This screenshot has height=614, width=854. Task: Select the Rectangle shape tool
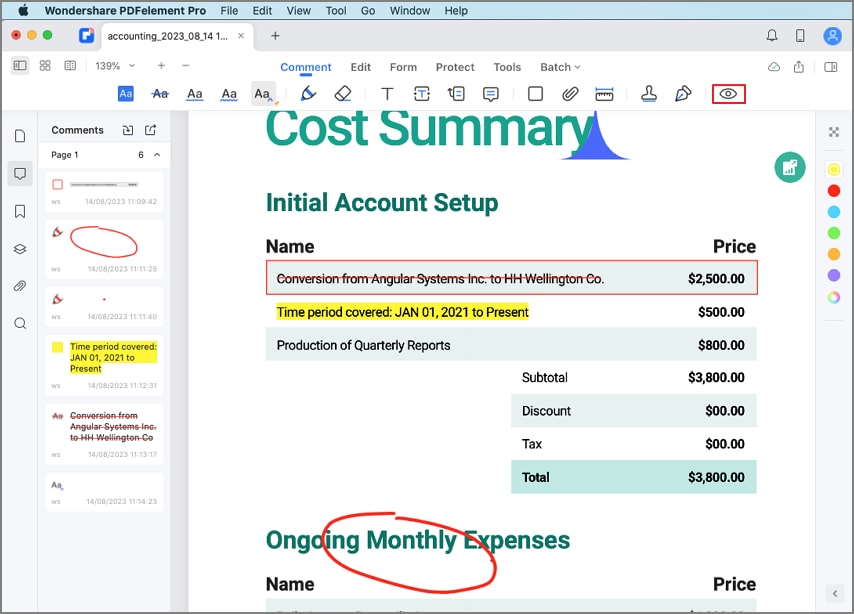535,94
